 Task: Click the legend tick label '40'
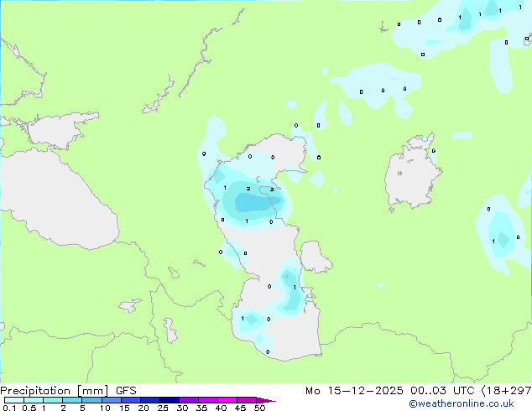[x=221, y=408]
